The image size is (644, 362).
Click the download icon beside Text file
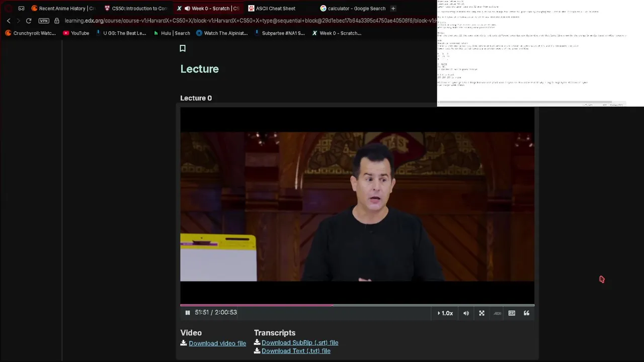coord(257,351)
